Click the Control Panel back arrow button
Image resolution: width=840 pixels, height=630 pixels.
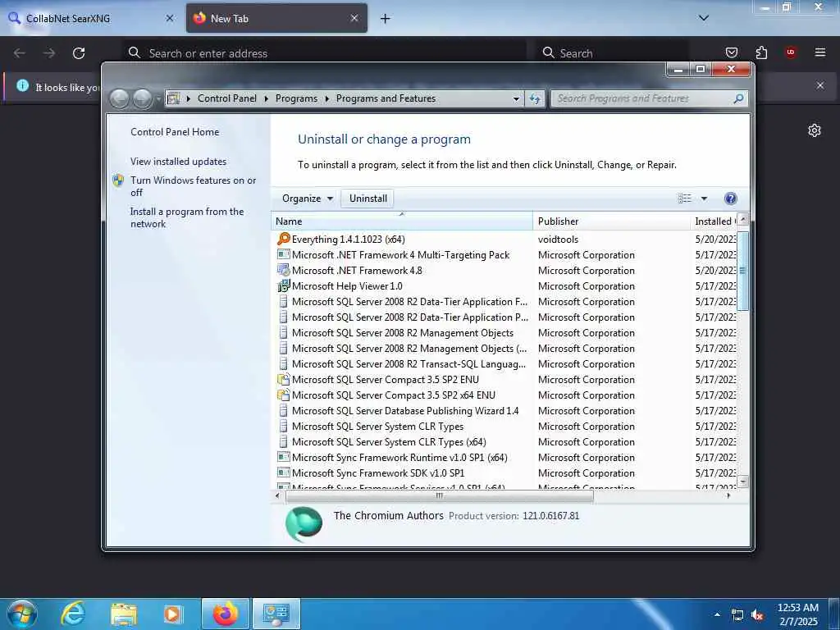120,98
